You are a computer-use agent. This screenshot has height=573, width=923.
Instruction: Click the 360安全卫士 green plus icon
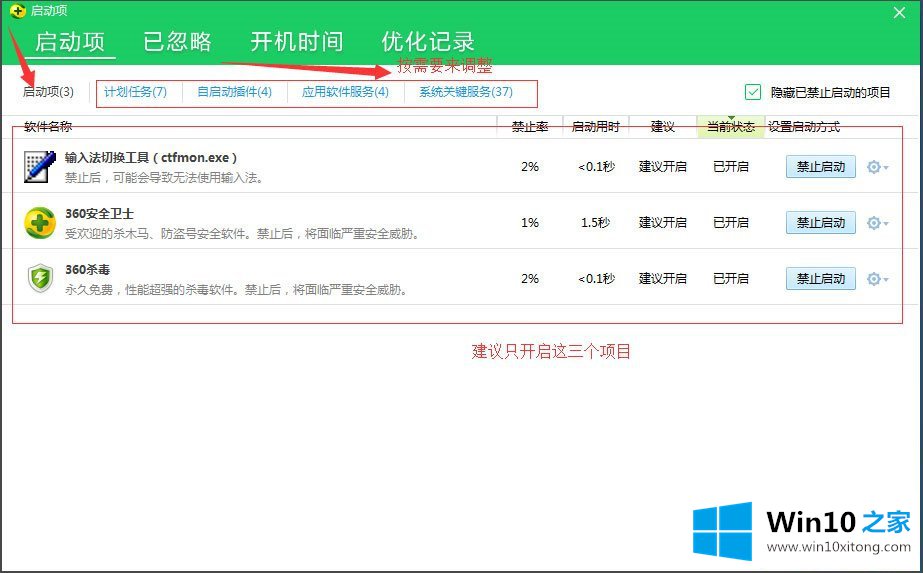(39, 223)
